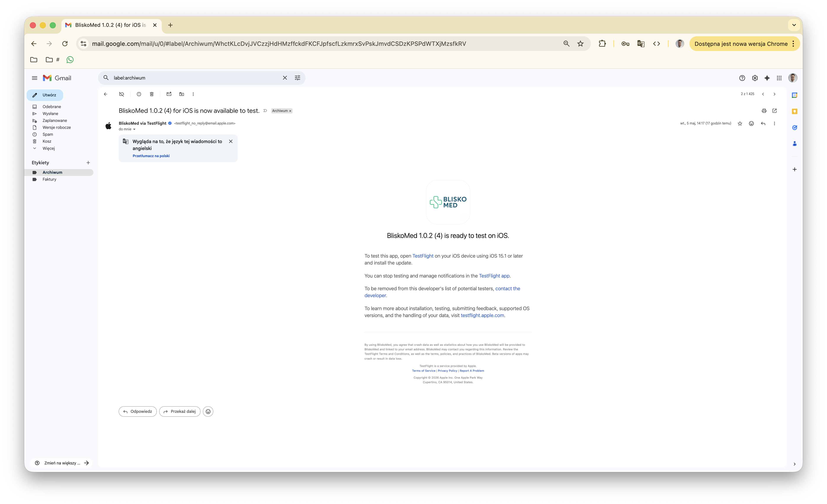
Task: Open the Chrome extensions puzzle icon
Action: (x=602, y=44)
